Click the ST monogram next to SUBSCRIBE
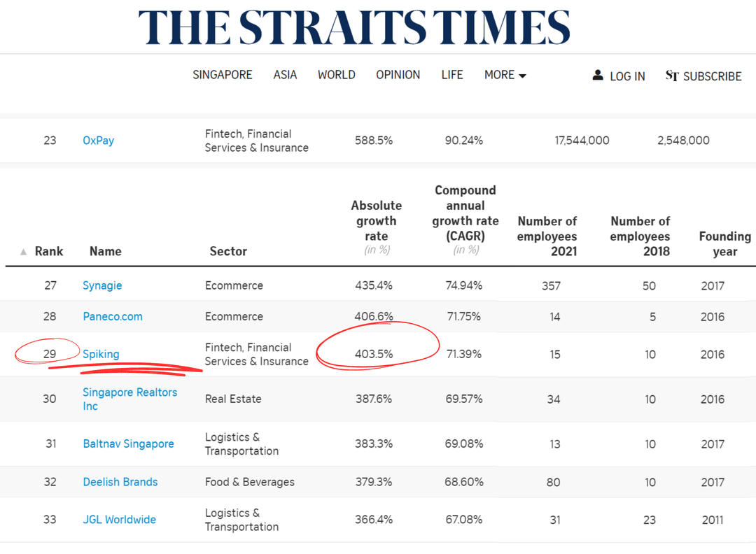Image resolution: width=756 pixels, height=554 pixels. pos(673,76)
